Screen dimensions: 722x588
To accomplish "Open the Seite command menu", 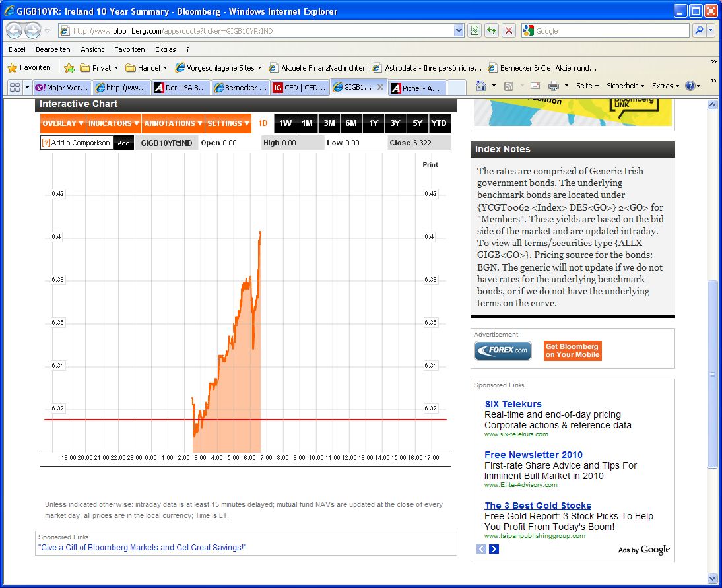I will point(587,86).
